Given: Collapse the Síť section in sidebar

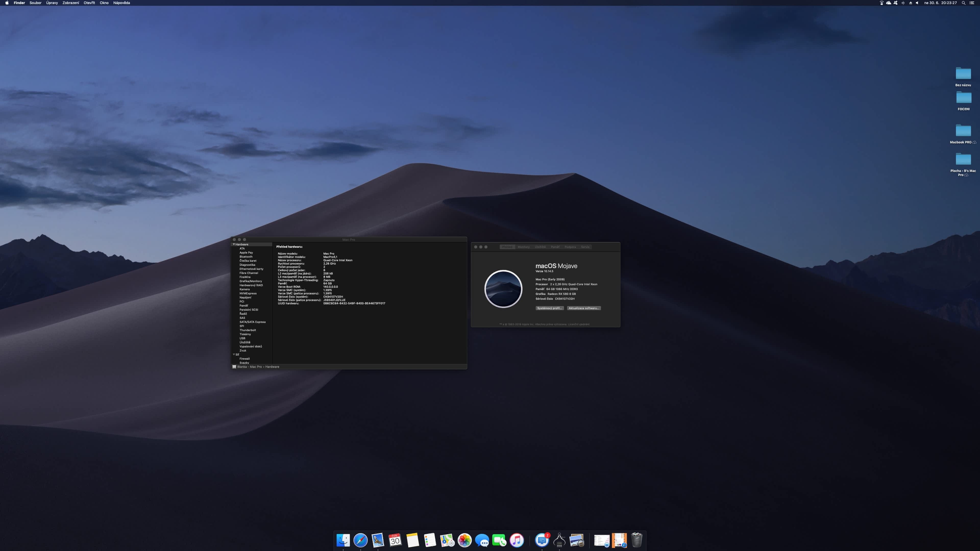Looking at the screenshot, I should pyautogui.click(x=234, y=354).
